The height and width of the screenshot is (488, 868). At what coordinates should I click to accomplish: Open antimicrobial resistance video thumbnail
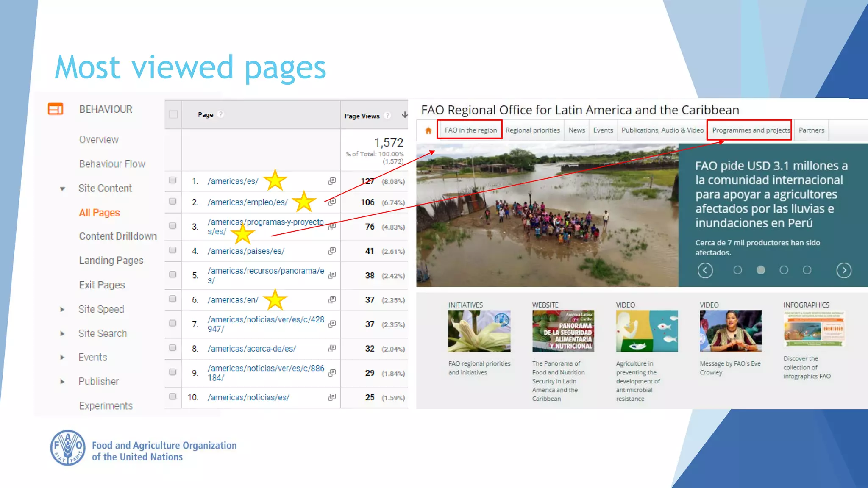click(x=647, y=331)
